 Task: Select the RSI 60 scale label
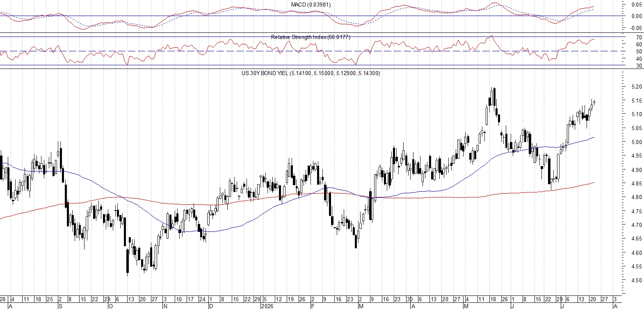[x=639, y=45]
